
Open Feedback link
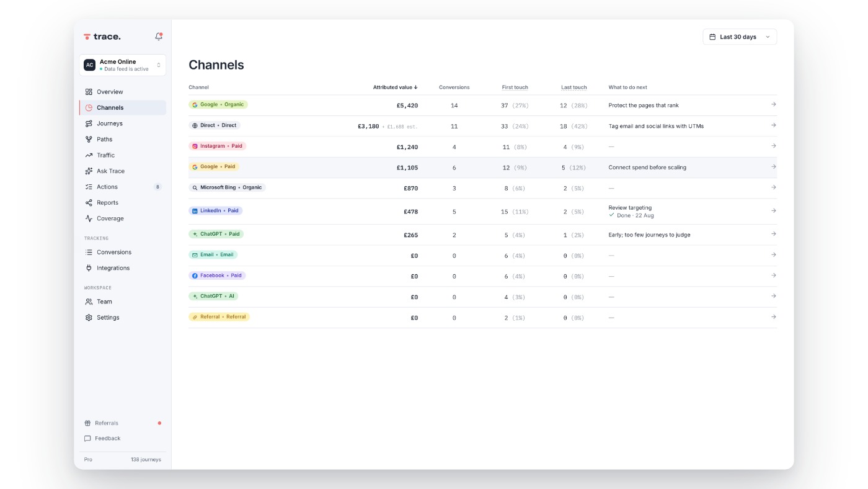(x=123, y=438)
